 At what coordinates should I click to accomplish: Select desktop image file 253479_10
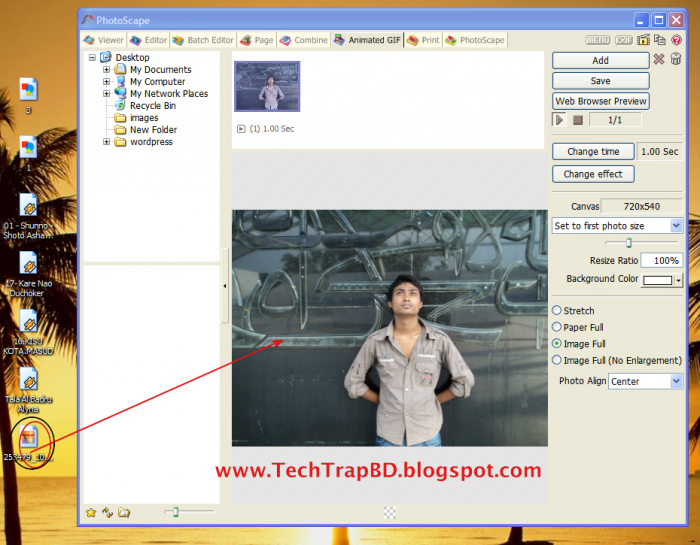pyautogui.click(x=29, y=443)
